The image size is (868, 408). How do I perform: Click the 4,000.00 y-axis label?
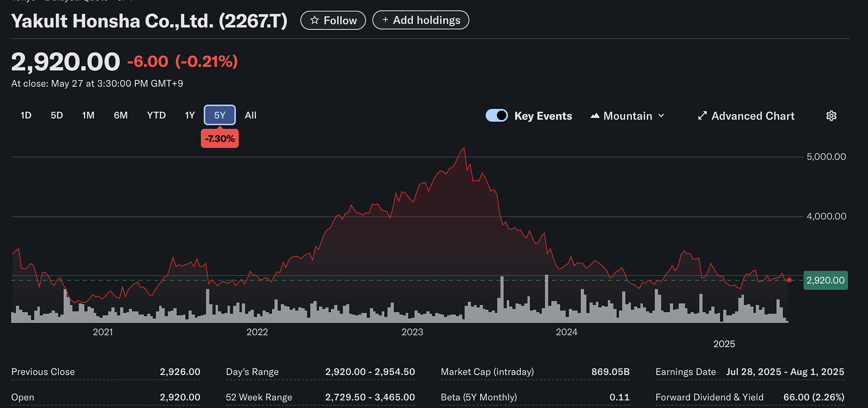point(826,216)
